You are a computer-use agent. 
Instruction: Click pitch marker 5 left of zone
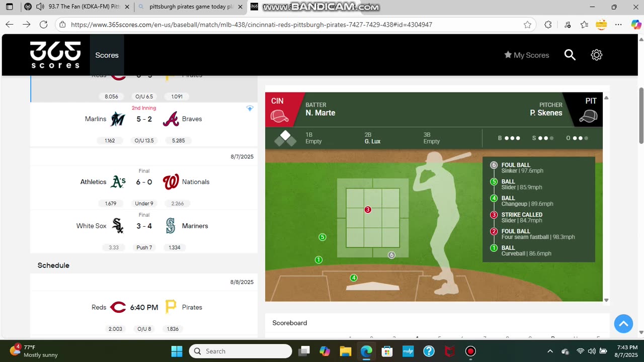[x=323, y=237]
